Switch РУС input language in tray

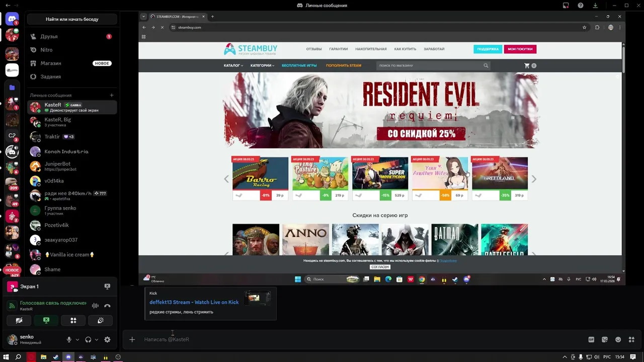coord(607,357)
